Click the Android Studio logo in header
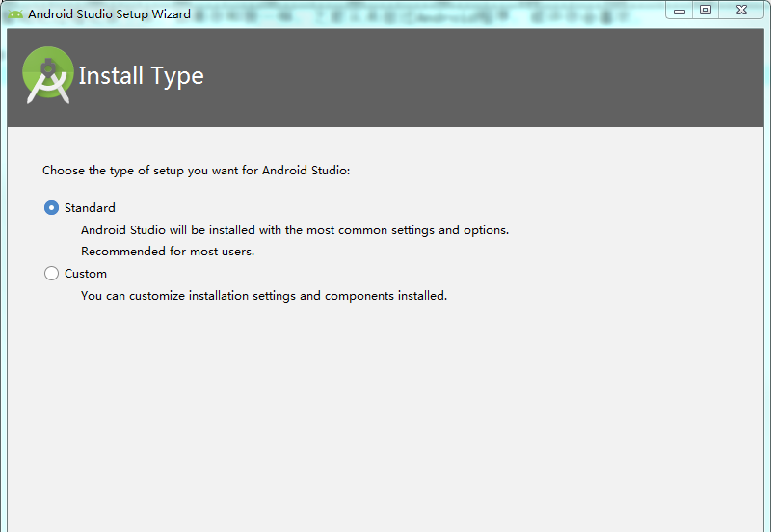Screen dimensions: 771x532 47,75
